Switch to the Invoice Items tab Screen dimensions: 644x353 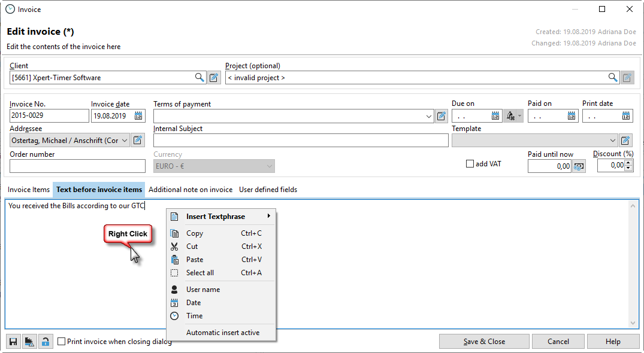(x=29, y=190)
